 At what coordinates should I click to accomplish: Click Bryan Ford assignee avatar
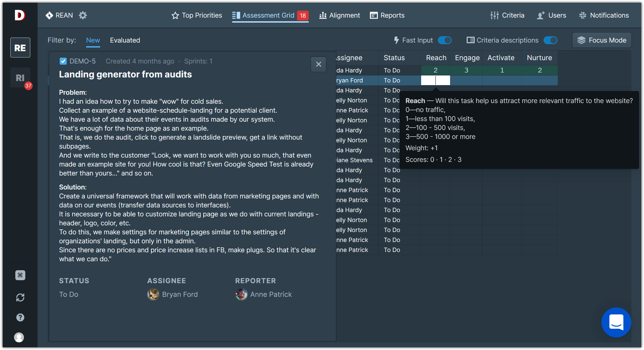[x=153, y=294]
